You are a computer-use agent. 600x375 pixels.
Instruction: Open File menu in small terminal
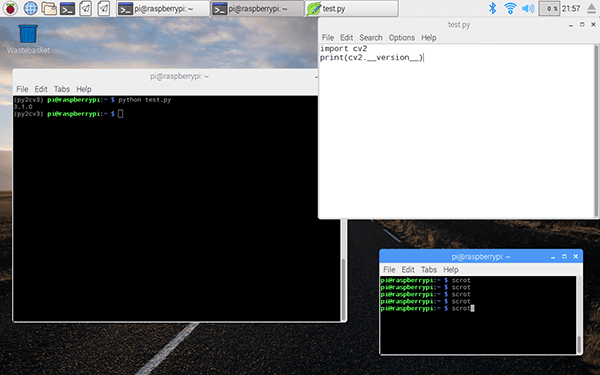pyautogui.click(x=389, y=269)
